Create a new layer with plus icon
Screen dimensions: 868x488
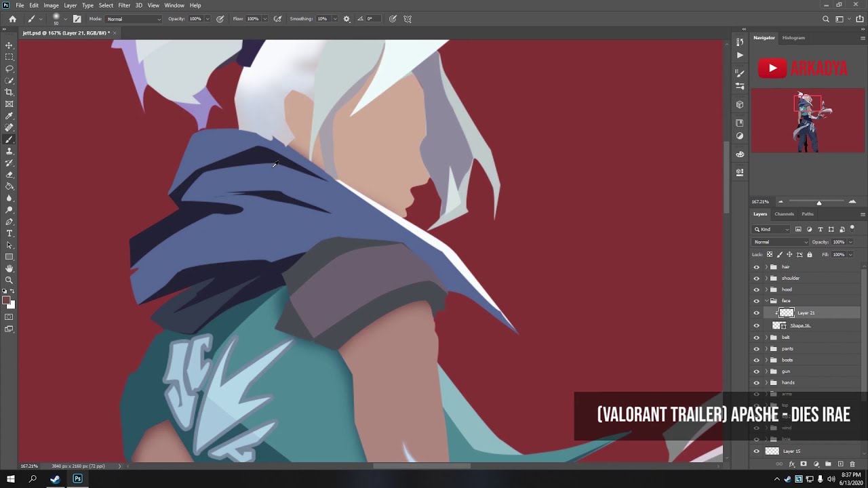click(x=840, y=464)
